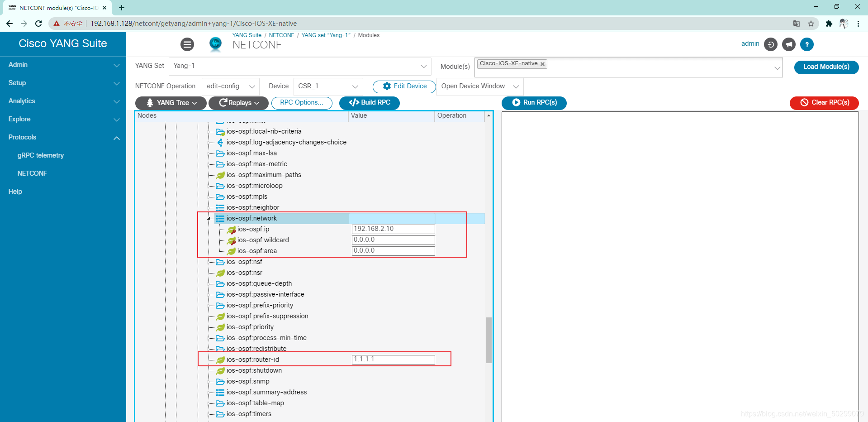
Task: Click leaf icon of ios-ospf:shutdown
Action: 220,370
